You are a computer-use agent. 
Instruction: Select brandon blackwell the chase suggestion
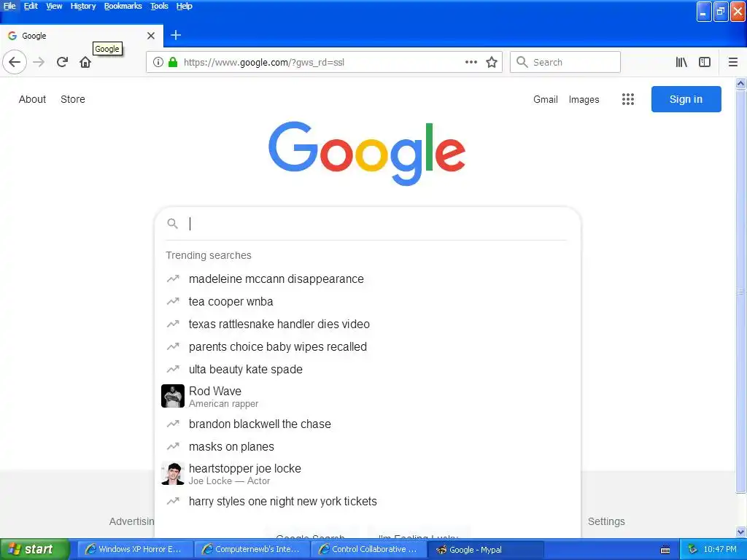pyautogui.click(x=368, y=424)
